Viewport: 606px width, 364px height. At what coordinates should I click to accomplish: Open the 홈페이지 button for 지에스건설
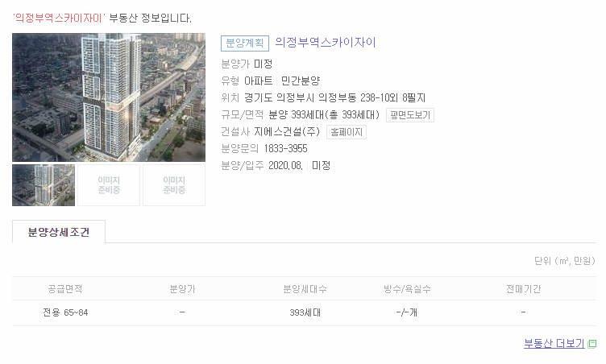pyautogui.click(x=347, y=132)
